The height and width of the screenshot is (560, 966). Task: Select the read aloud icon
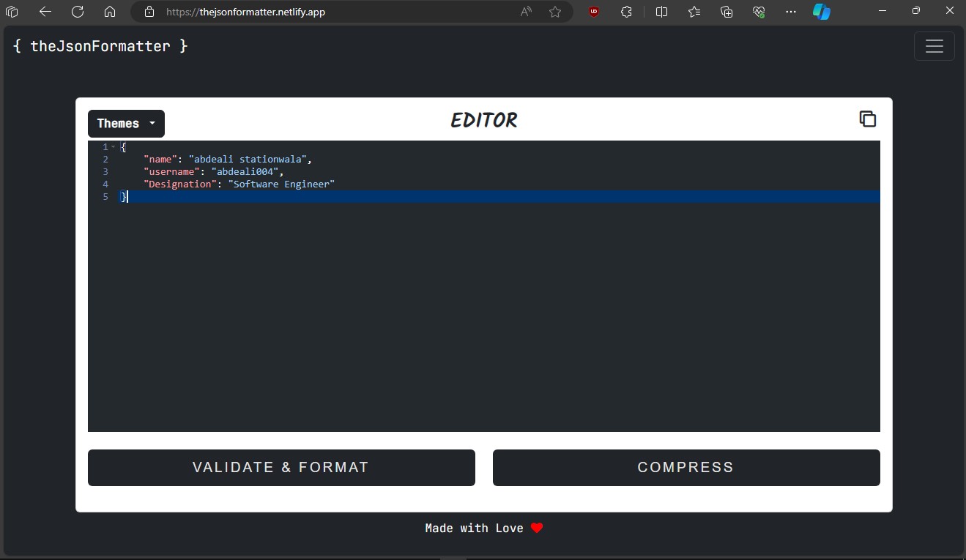coord(525,12)
